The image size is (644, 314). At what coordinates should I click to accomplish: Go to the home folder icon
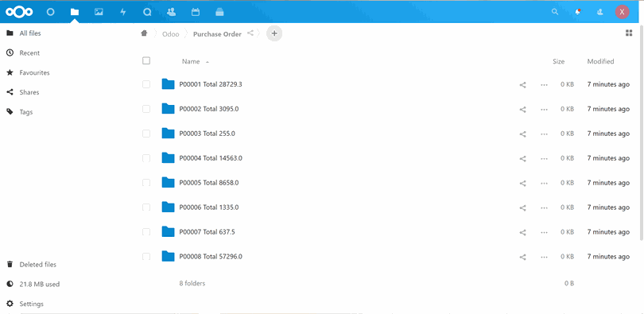144,33
